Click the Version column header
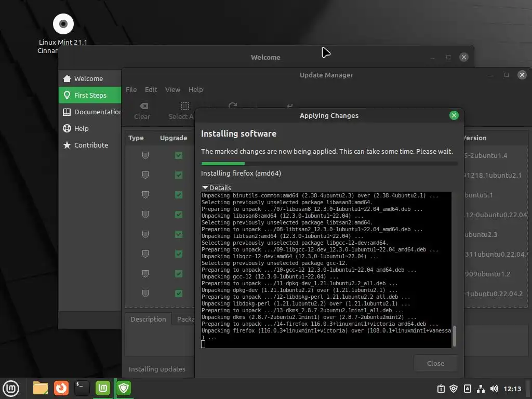The height and width of the screenshot is (399, 532). (475, 138)
